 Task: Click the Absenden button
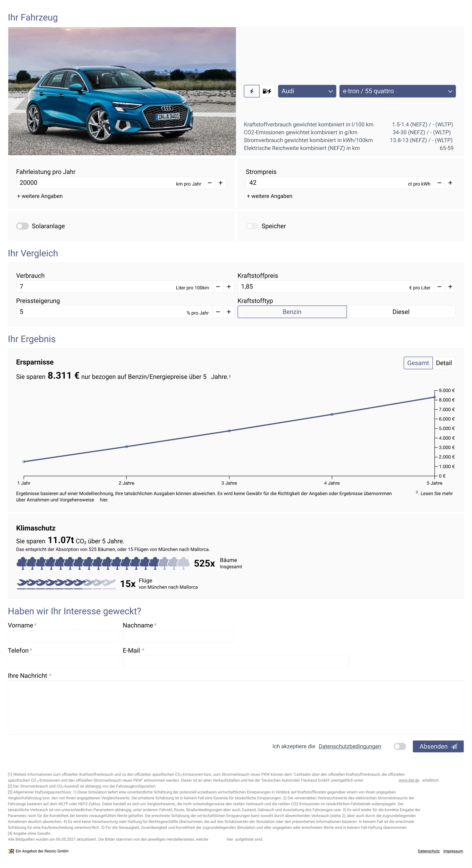pyautogui.click(x=438, y=746)
